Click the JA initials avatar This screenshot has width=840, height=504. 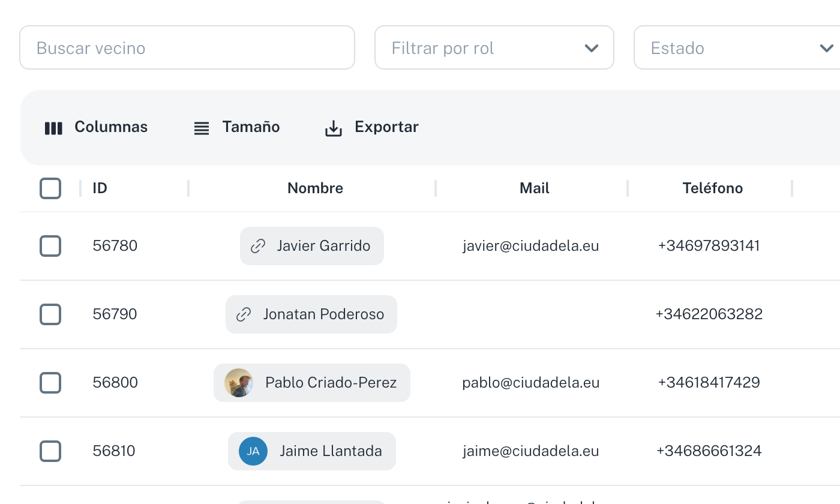pyautogui.click(x=253, y=451)
